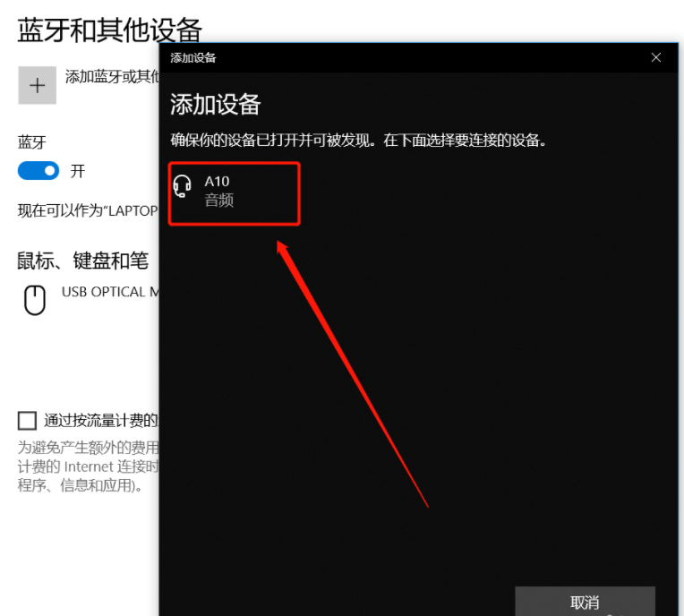This screenshot has width=684, height=616.
Task: Click the 蓝牙和其他设备 page title
Action: (109, 30)
